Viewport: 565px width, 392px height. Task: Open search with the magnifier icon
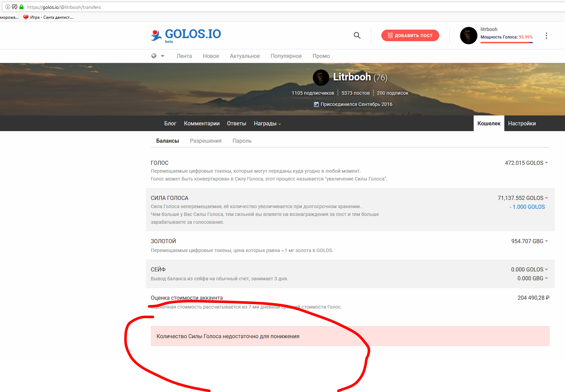(357, 35)
